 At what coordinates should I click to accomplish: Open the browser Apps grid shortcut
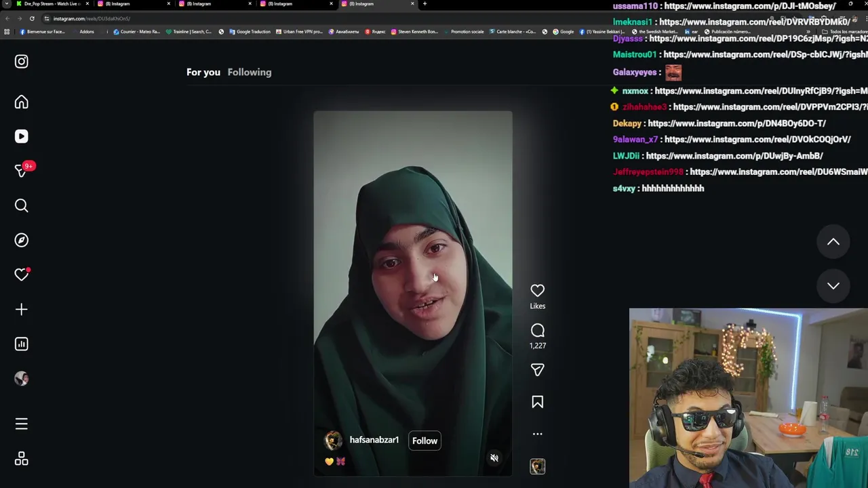tap(7, 32)
